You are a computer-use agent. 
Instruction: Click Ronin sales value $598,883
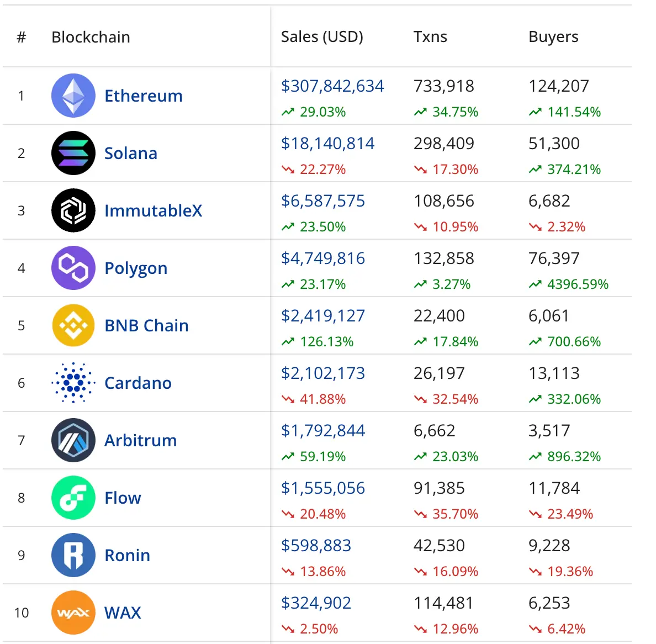point(316,545)
